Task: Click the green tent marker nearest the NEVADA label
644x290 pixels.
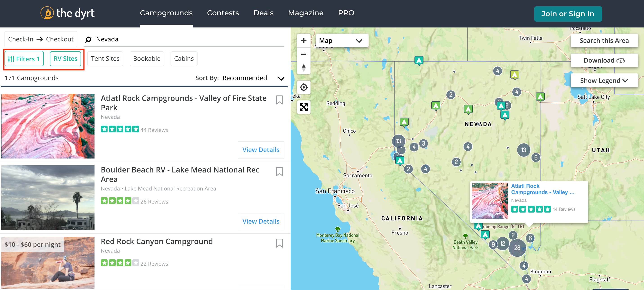Action: (x=468, y=109)
